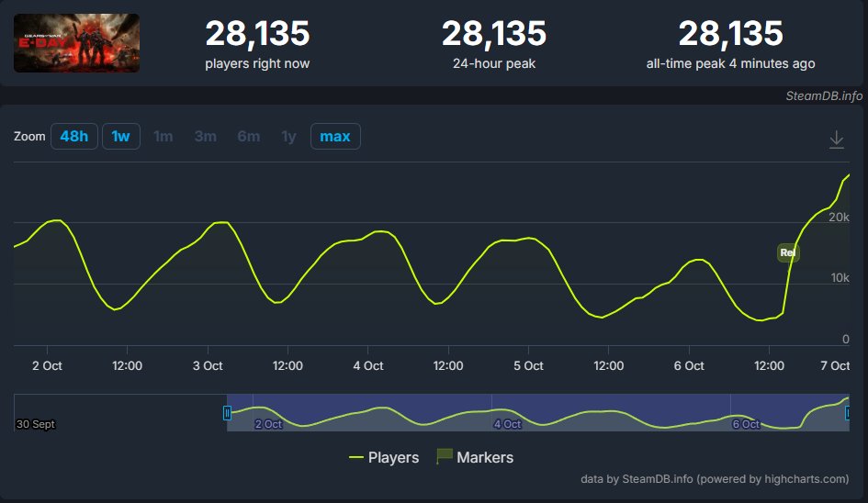This screenshot has height=503, width=868.
Task: Set chart zoom to 48h
Action: coord(74,136)
